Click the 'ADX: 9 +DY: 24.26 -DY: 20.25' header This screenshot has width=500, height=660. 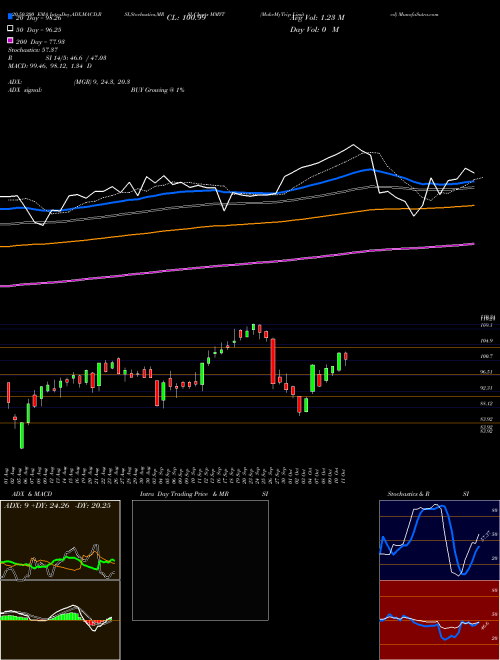(x=57, y=505)
